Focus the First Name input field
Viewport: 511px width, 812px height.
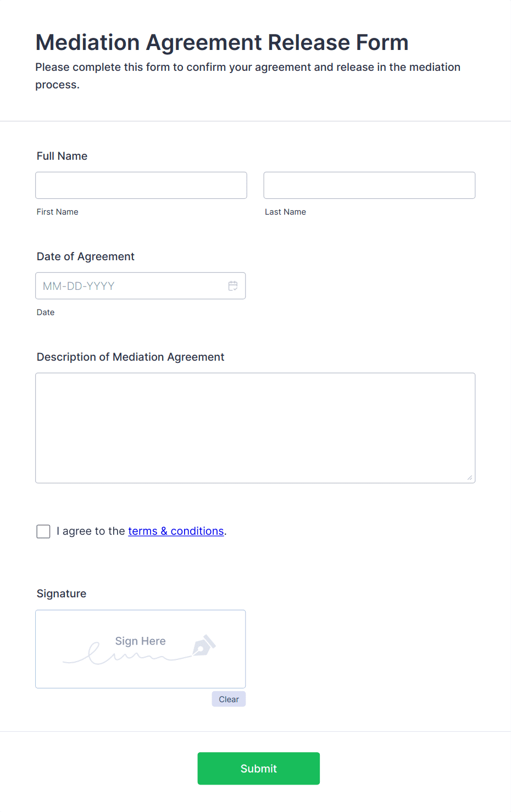click(141, 185)
